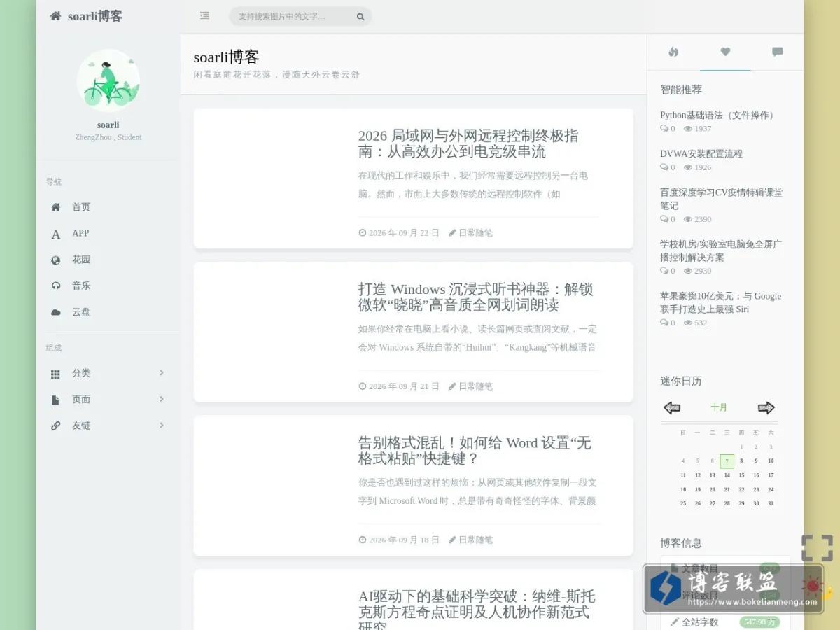Click the comment icon under Python基础语法
The width and height of the screenshot is (840, 630).
[664, 129]
